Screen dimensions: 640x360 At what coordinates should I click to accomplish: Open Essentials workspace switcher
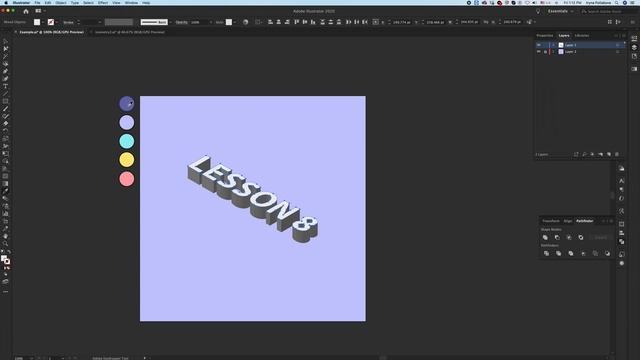point(560,11)
